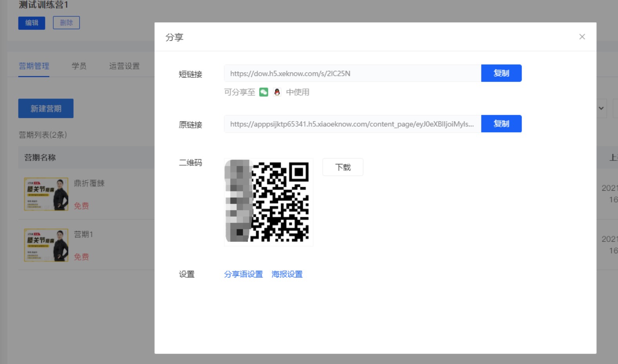Select camp name 营期1
Image resolution: width=618 pixels, height=364 pixels.
click(x=83, y=234)
